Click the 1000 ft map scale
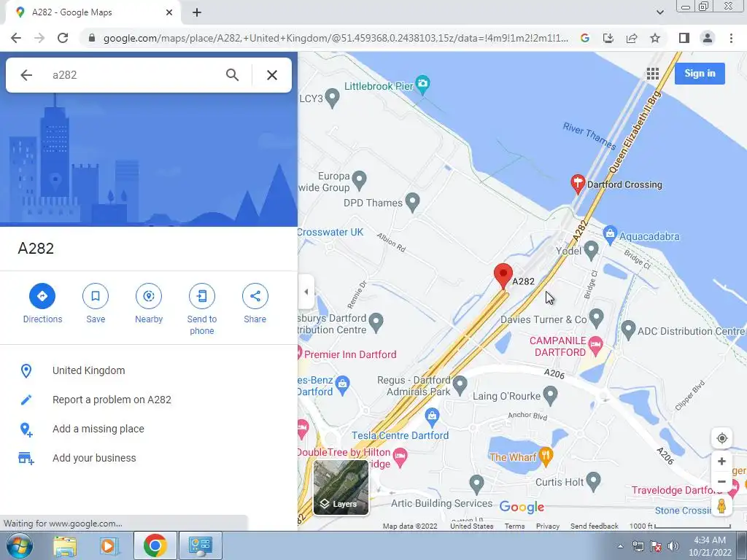The image size is (747, 560). click(x=680, y=526)
